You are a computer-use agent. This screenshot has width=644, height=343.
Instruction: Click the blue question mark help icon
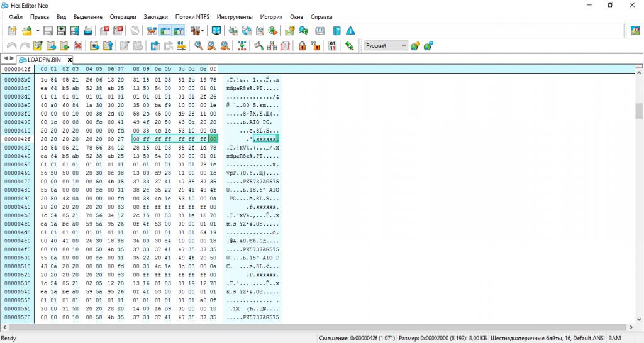click(x=337, y=31)
